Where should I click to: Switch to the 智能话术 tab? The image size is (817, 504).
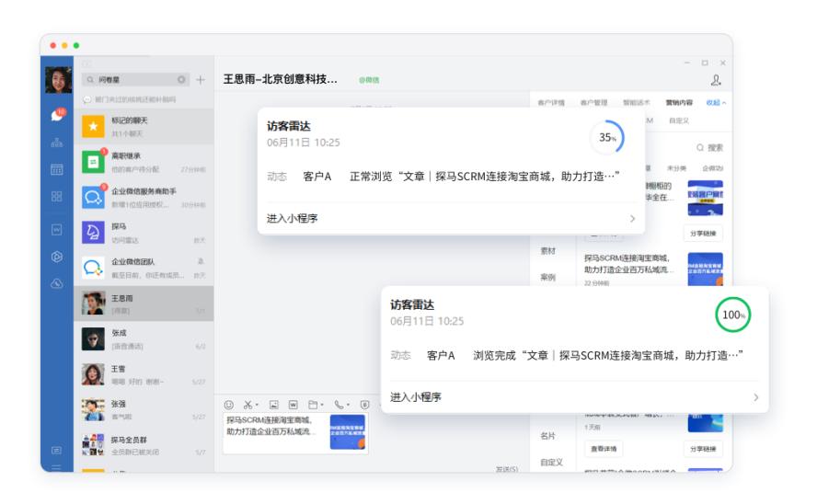[x=635, y=103]
